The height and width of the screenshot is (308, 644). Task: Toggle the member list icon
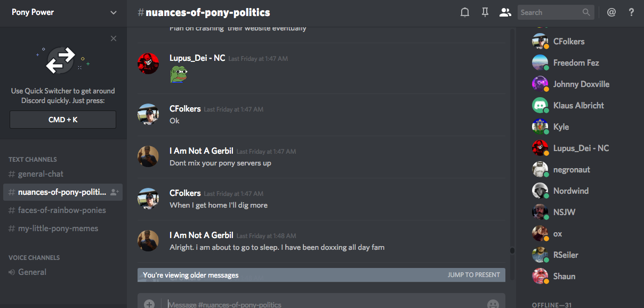point(505,12)
